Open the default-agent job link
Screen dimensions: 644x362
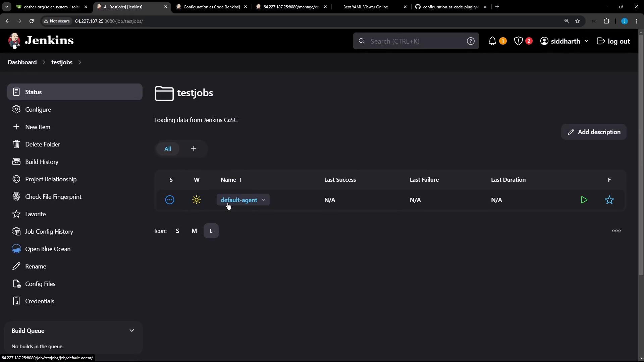[x=238, y=200]
